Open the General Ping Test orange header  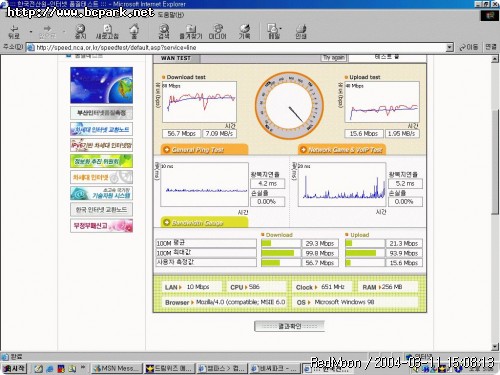204,150
